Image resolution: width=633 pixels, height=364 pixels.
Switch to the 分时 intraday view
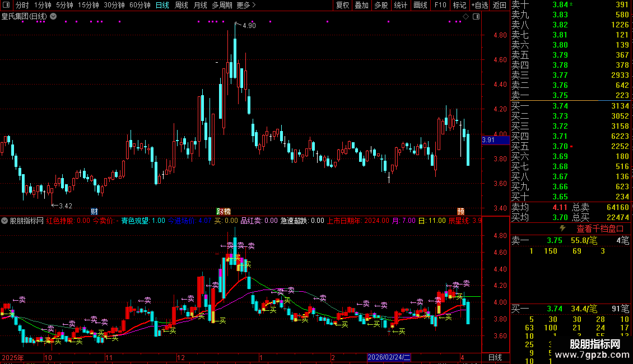point(22,5)
